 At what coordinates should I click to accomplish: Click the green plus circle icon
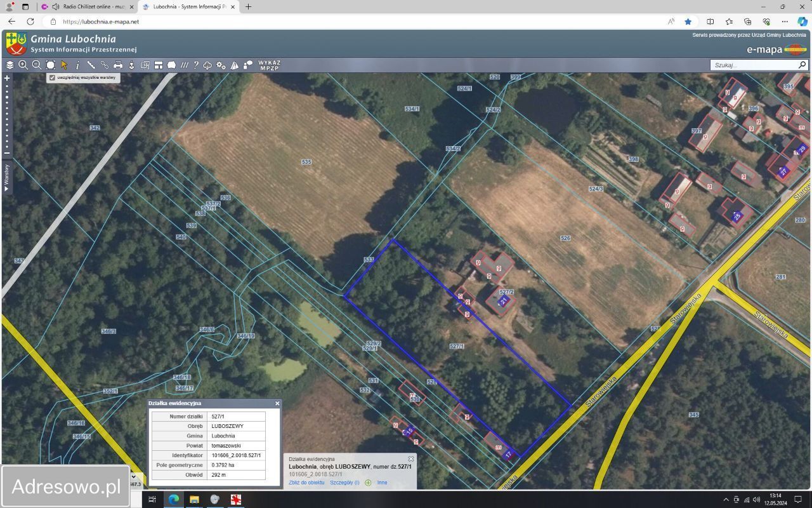point(368,483)
